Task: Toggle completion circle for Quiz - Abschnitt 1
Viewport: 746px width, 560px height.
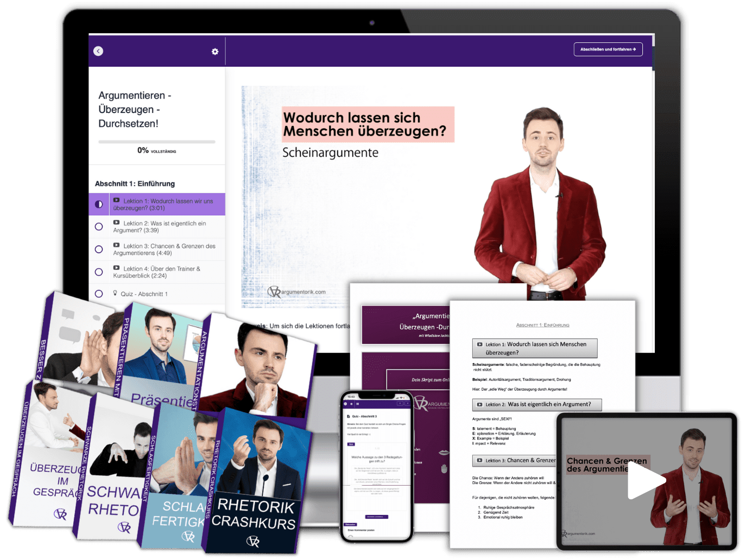Action: [x=99, y=294]
